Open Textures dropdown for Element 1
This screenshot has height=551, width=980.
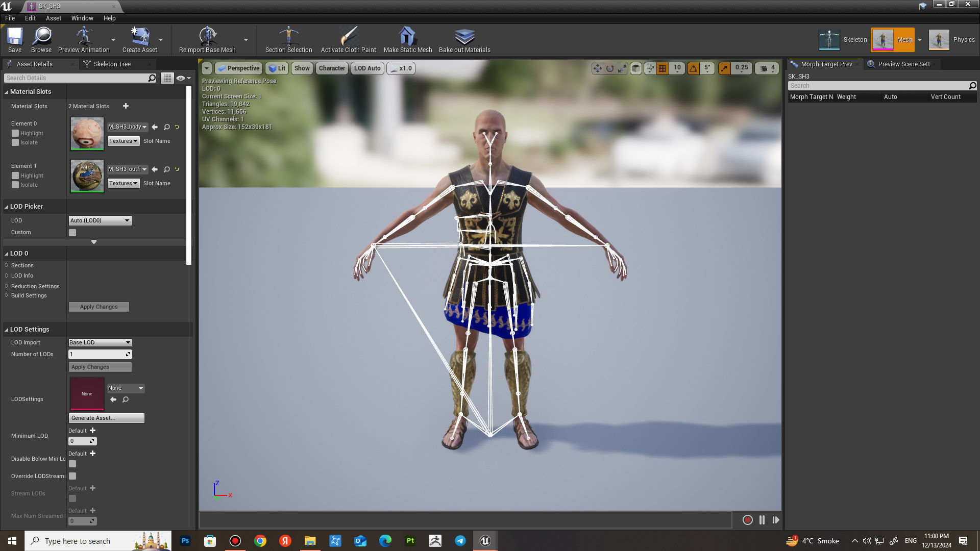tap(123, 184)
